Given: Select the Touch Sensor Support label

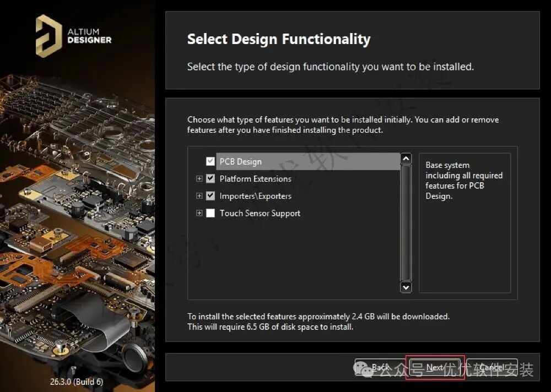Looking at the screenshot, I should (260, 213).
